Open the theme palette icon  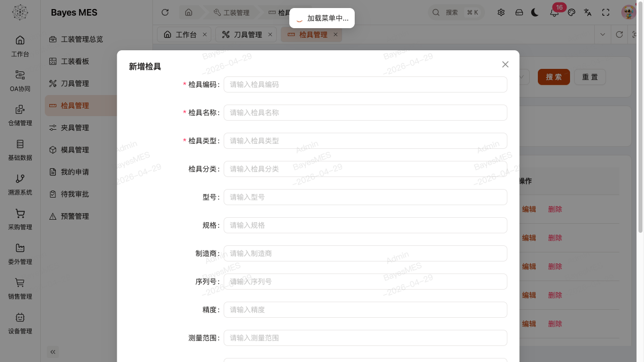point(572,13)
